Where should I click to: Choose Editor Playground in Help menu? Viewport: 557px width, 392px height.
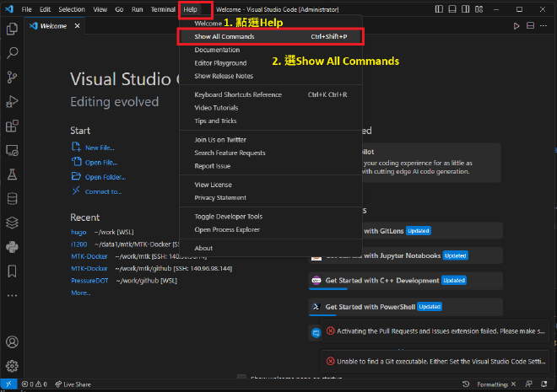pos(271,63)
